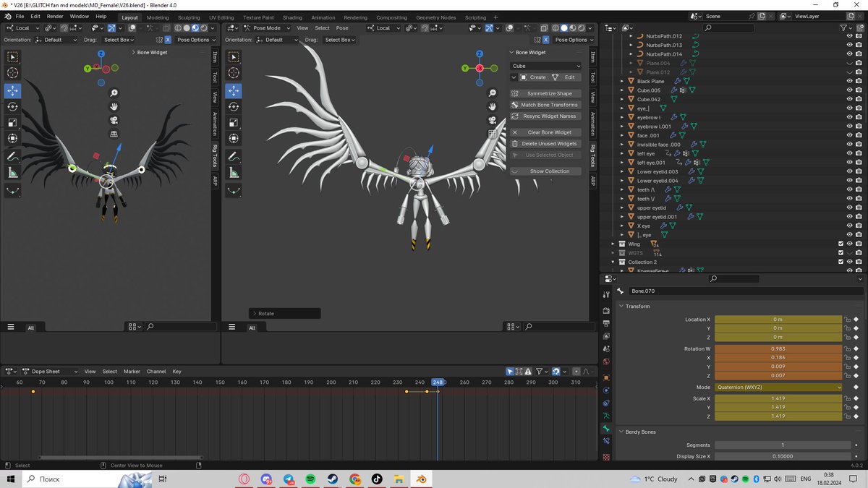Click Match Bone Transforms button
This screenshot has height=488, width=868.
point(545,105)
